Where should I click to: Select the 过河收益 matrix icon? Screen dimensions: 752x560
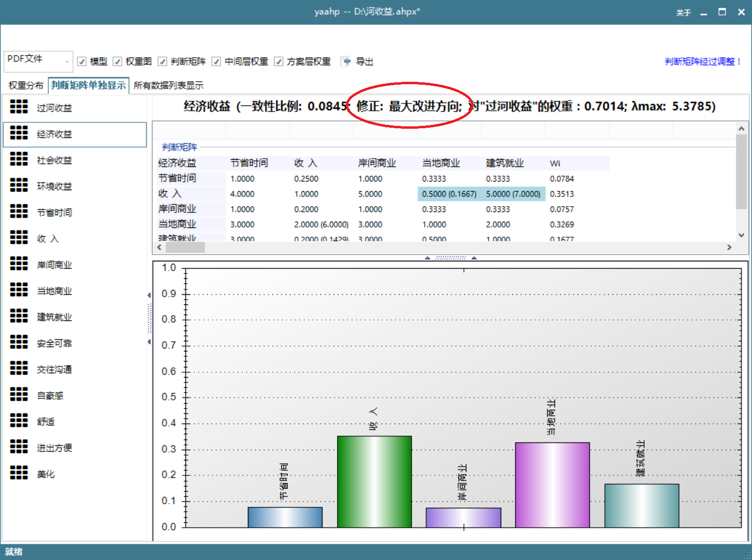tap(19, 107)
